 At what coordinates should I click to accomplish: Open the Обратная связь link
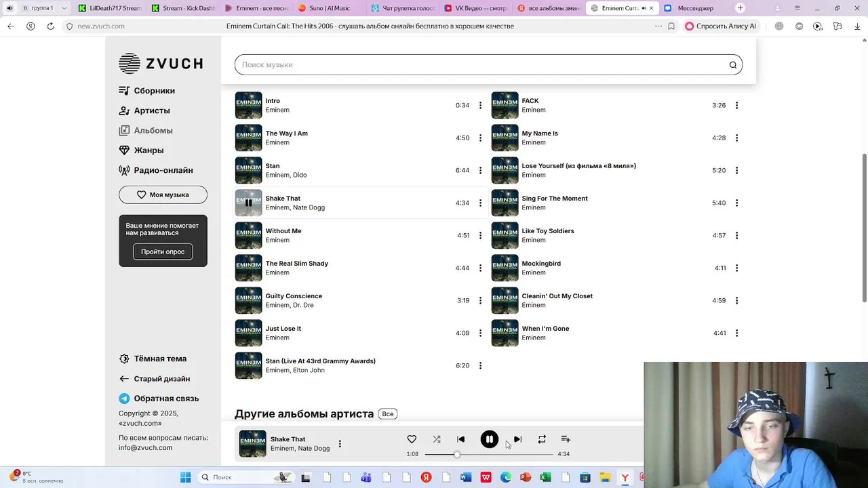[159, 399]
